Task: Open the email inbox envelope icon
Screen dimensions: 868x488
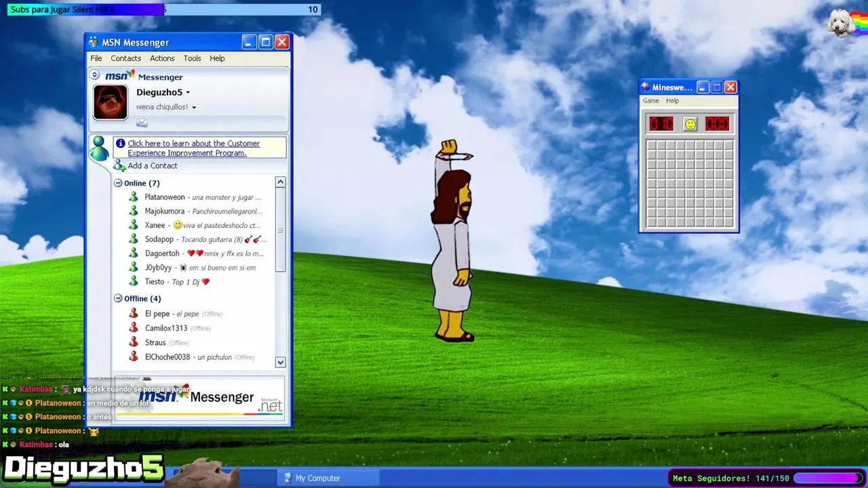Action: point(142,123)
